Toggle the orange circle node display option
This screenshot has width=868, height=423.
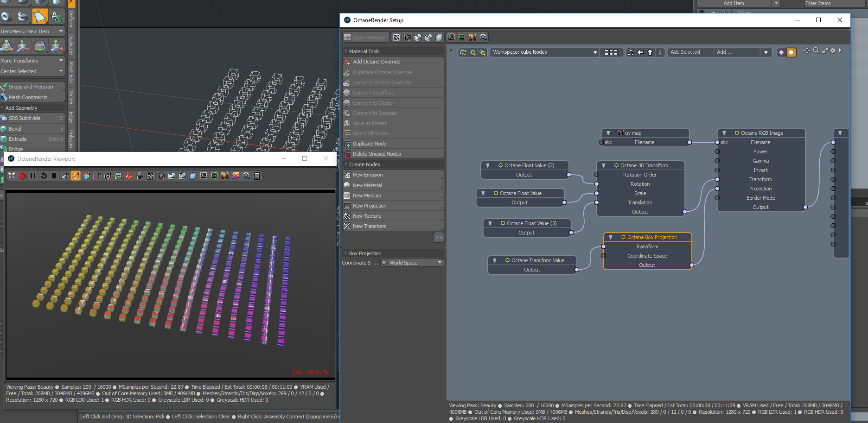(791, 52)
